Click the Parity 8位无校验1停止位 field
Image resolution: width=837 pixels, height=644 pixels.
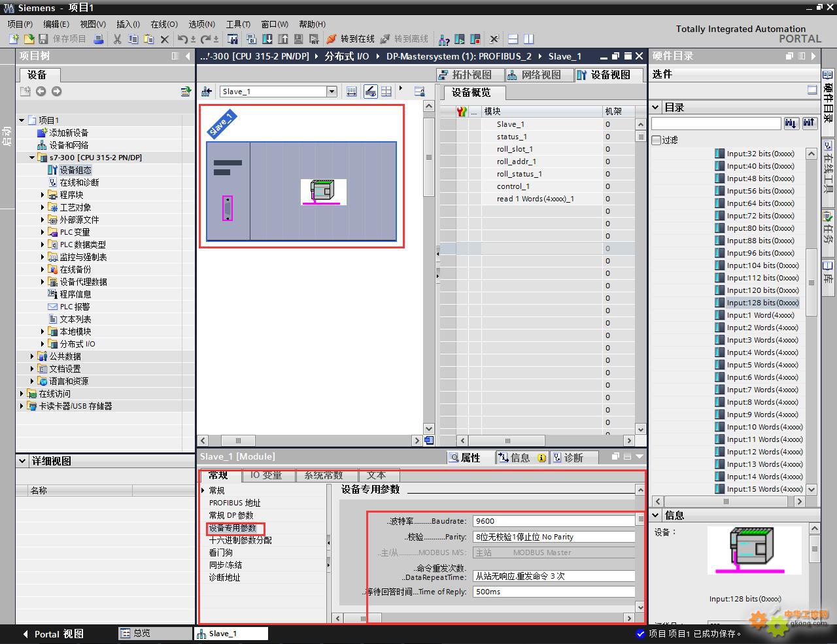[x=554, y=537]
